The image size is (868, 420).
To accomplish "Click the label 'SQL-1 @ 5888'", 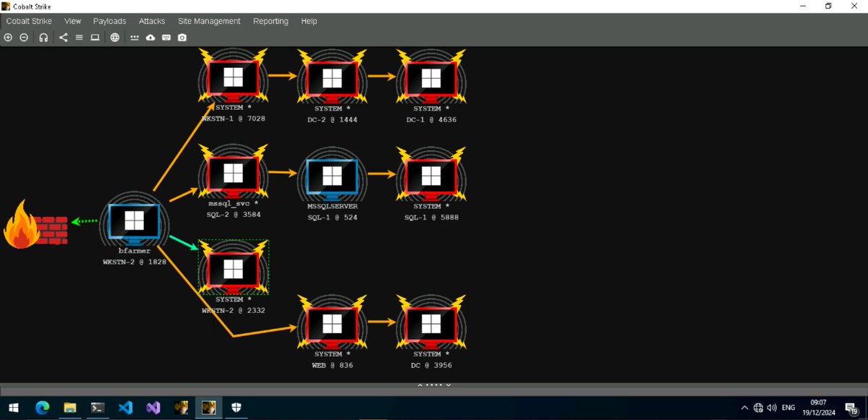I will [x=431, y=217].
